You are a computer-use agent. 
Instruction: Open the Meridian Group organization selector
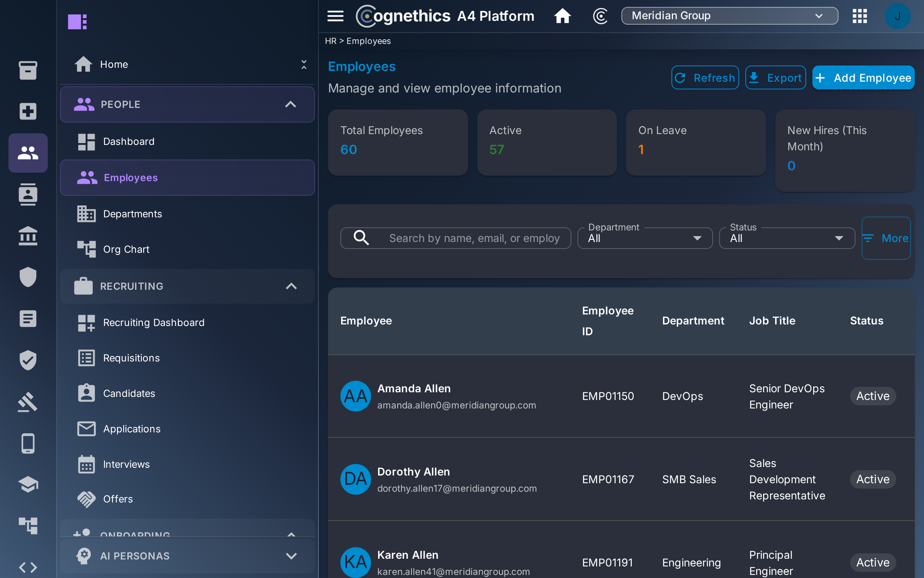[x=730, y=16]
